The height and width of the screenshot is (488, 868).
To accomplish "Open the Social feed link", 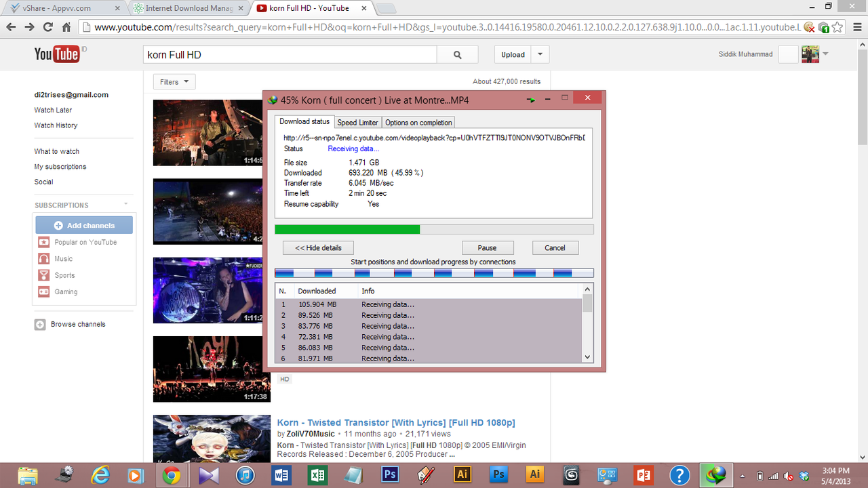I will coord(44,182).
